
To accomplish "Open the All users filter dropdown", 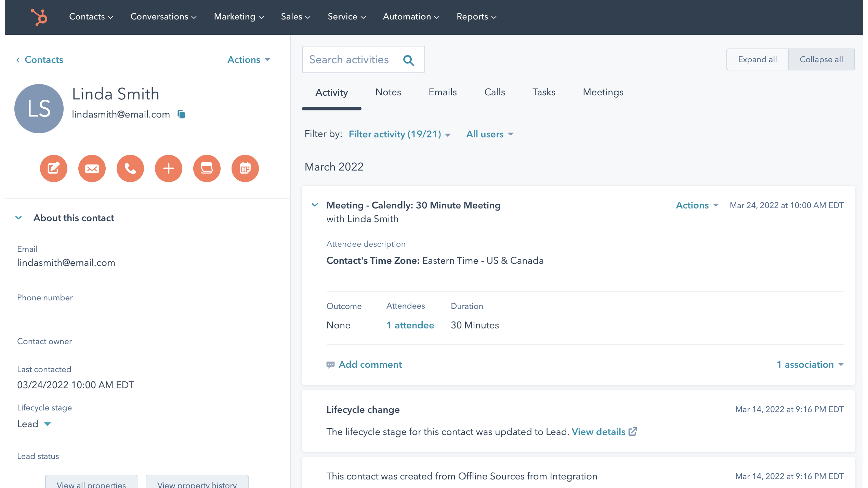I will [x=490, y=134].
